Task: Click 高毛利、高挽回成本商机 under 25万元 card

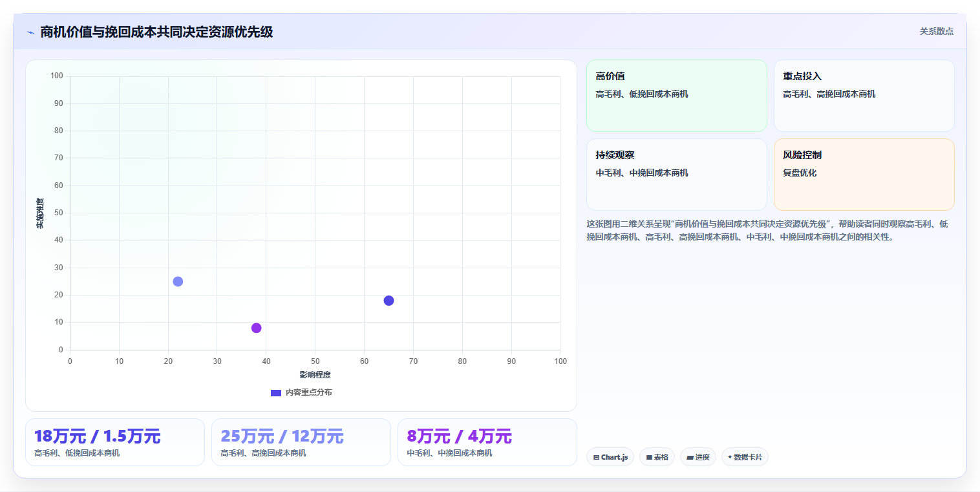Action: point(263,453)
